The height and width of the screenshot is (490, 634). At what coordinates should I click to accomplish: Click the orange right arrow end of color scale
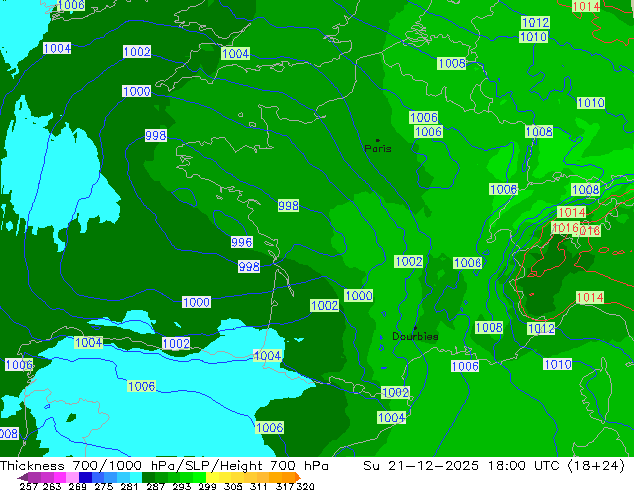298,477
